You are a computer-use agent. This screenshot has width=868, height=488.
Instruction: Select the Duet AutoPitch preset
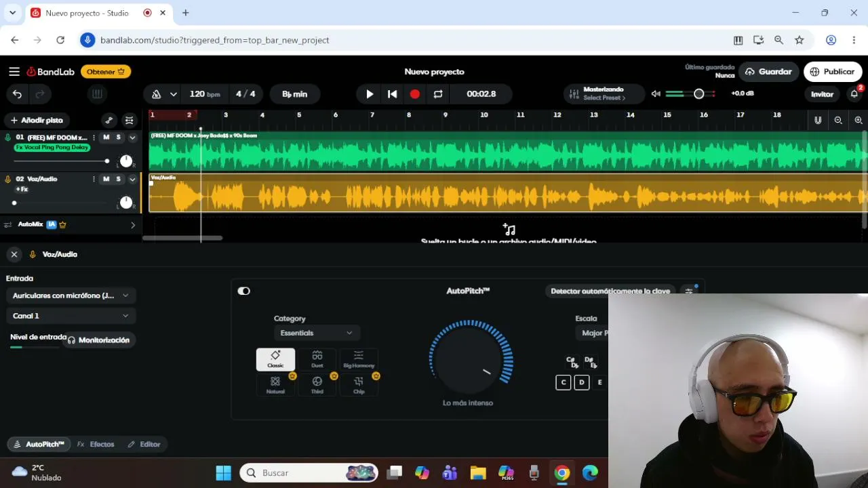tap(317, 359)
